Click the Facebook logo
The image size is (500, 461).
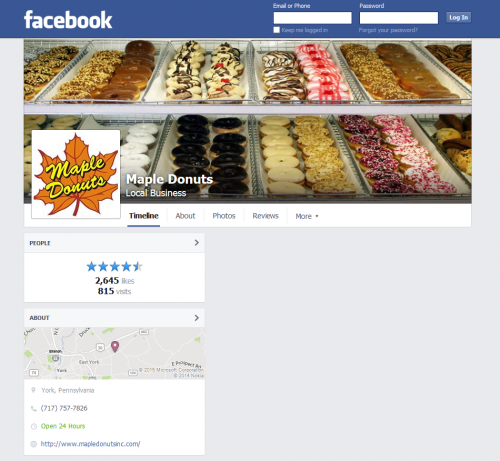pos(68,20)
